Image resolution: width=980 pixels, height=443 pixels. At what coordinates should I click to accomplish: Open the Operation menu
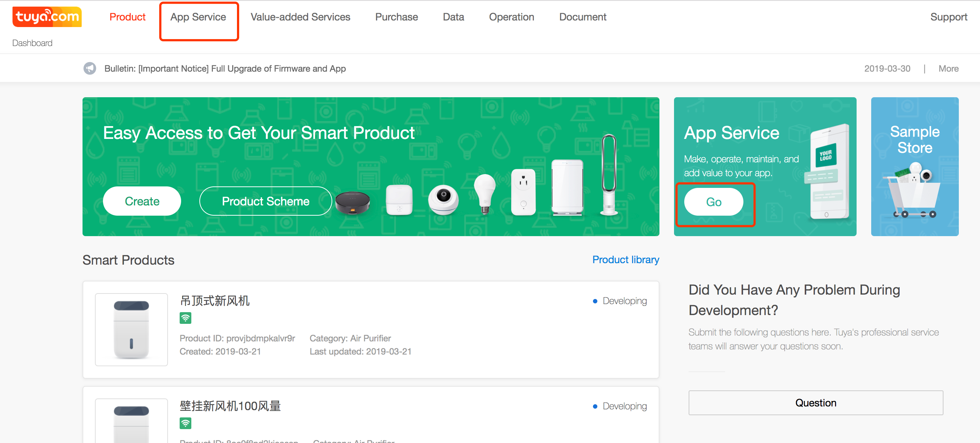(x=511, y=17)
